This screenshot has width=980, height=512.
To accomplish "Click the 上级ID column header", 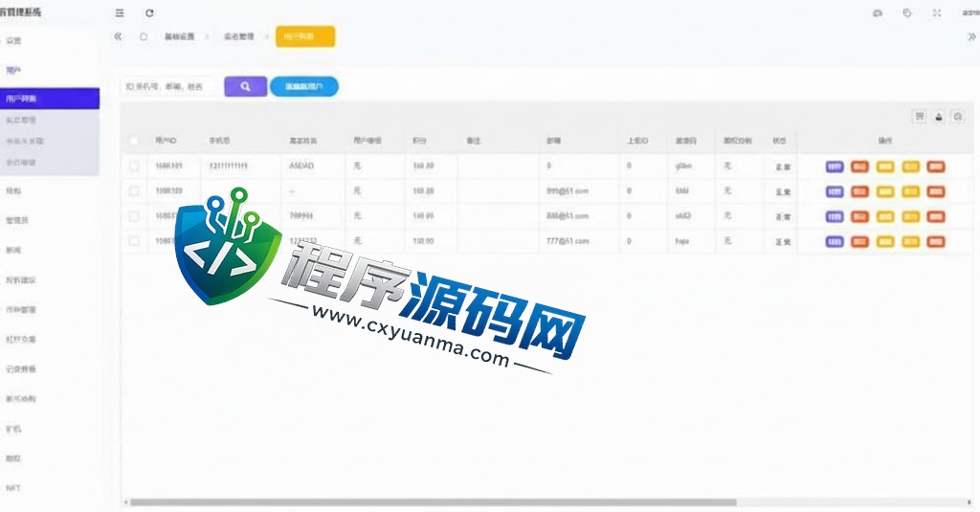I will pyautogui.click(x=637, y=142).
